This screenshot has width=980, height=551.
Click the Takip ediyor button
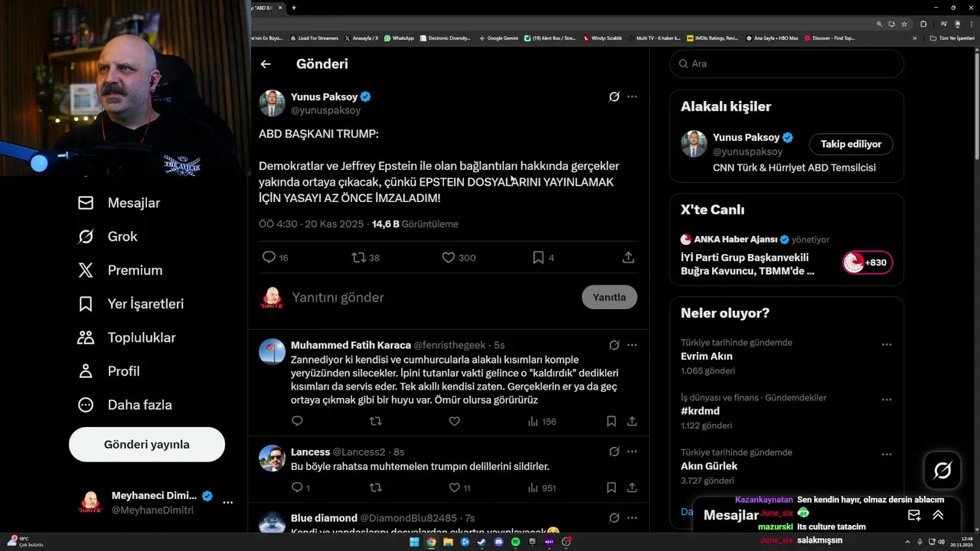click(851, 144)
